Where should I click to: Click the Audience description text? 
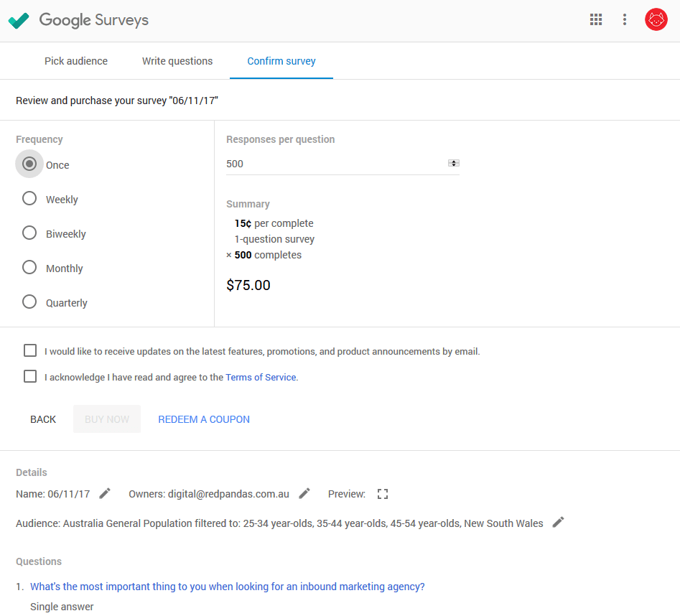(279, 523)
